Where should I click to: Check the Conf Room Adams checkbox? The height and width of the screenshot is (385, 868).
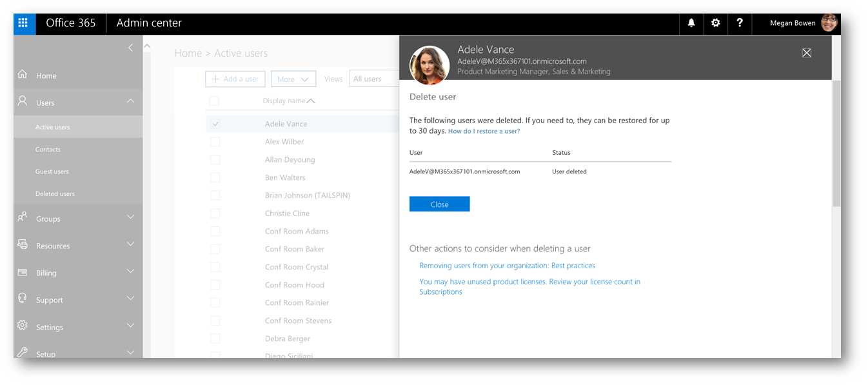point(215,231)
